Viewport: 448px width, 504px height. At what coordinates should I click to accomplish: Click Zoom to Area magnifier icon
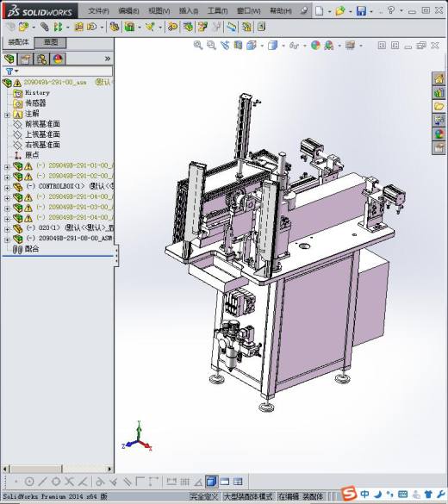click(211, 46)
